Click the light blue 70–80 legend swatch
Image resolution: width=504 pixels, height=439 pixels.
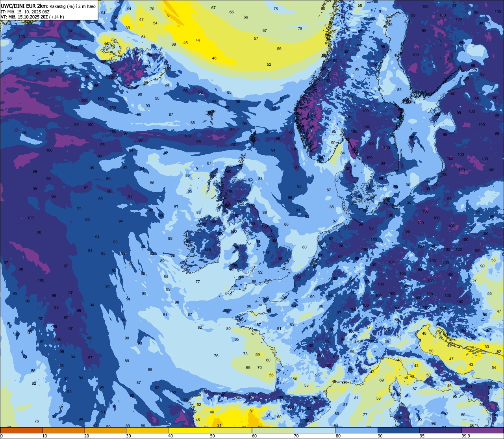(315, 430)
